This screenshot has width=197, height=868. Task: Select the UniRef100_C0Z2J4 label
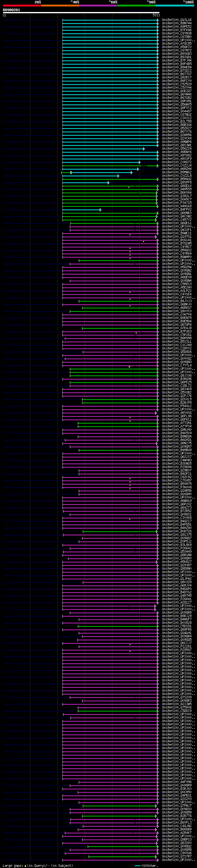[x=177, y=166]
